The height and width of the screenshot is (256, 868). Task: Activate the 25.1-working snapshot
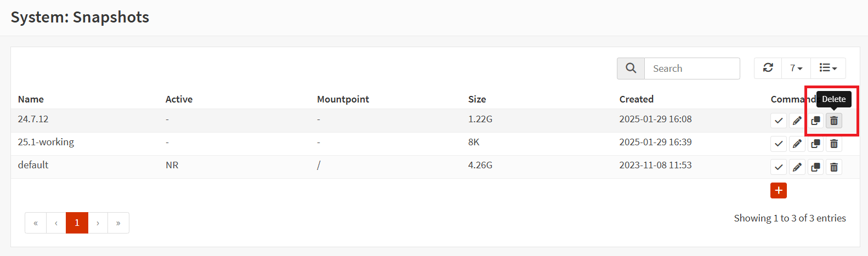(x=779, y=144)
